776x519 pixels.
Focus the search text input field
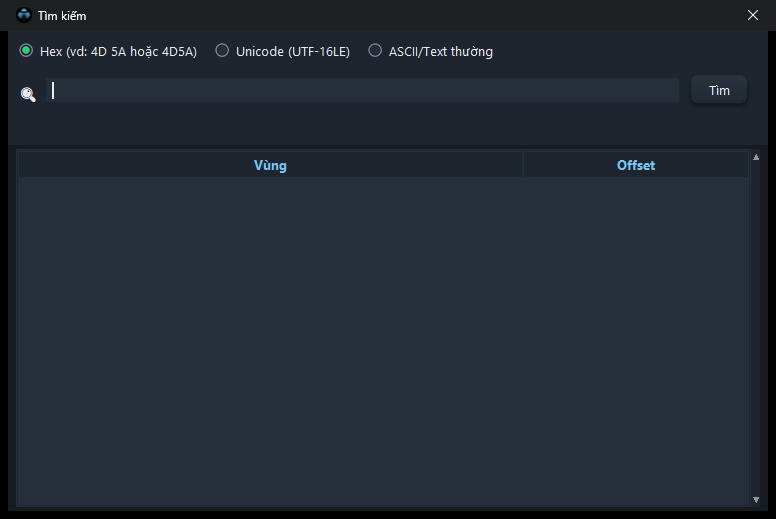coord(362,90)
